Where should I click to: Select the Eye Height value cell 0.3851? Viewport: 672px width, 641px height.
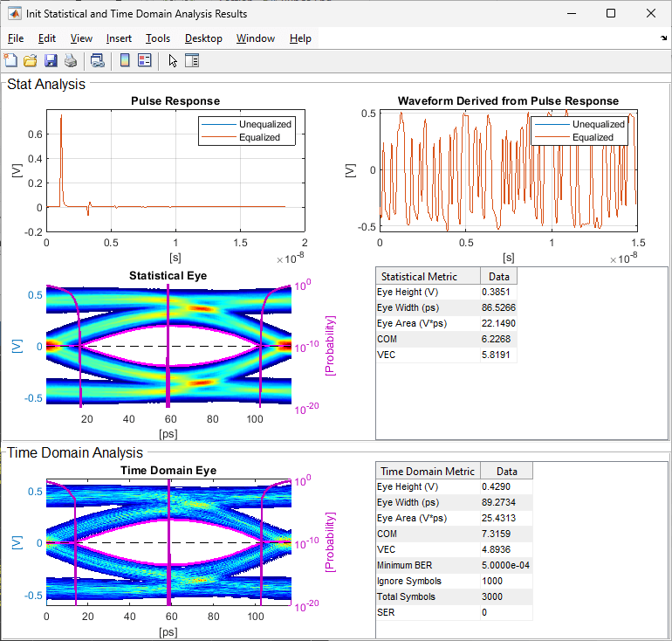click(x=497, y=292)
